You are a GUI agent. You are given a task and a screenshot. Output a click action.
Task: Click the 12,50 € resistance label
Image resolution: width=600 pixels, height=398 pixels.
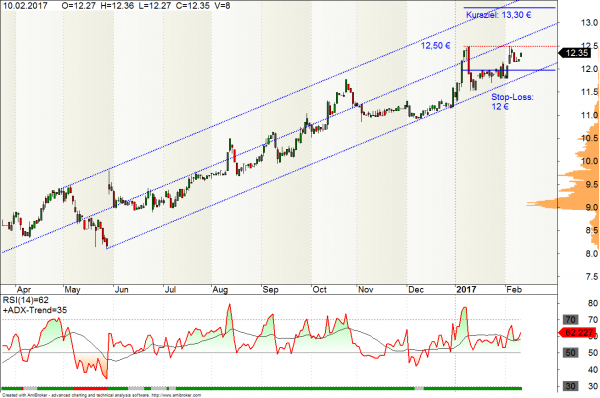point(435,46)
